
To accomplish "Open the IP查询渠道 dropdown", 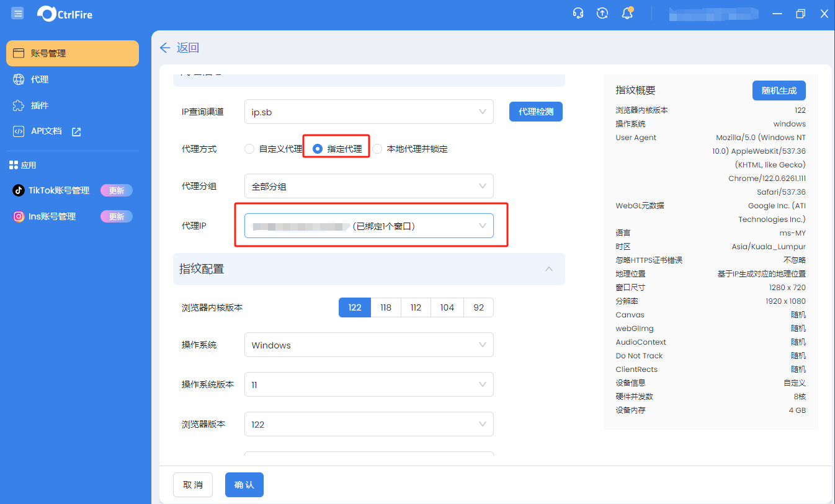I will click(369, 112).
